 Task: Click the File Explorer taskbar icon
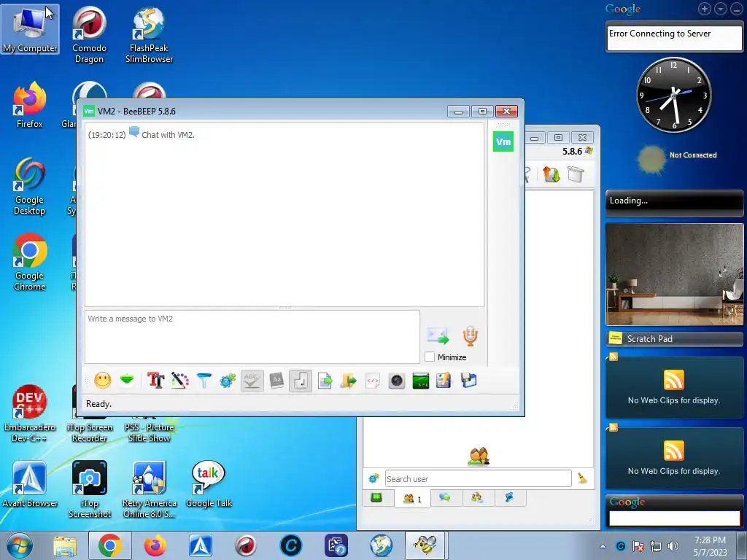click(x=65, y=545)
